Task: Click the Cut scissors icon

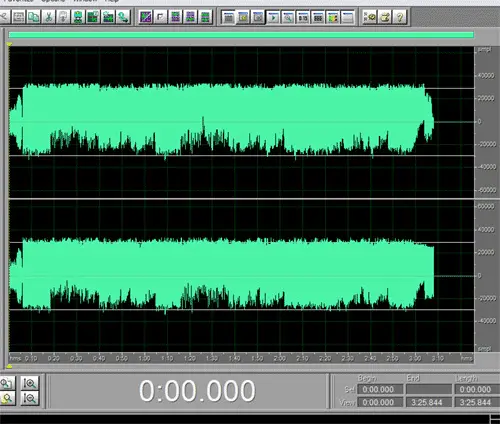Action: point(48,17)
